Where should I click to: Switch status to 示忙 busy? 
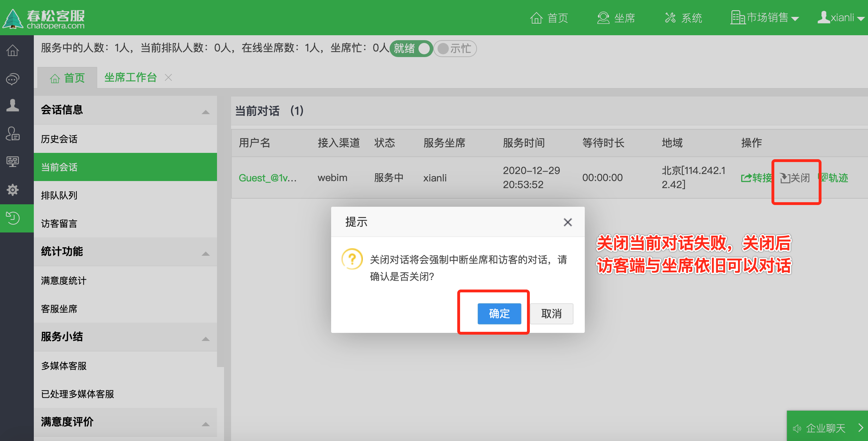click(455, 48)
